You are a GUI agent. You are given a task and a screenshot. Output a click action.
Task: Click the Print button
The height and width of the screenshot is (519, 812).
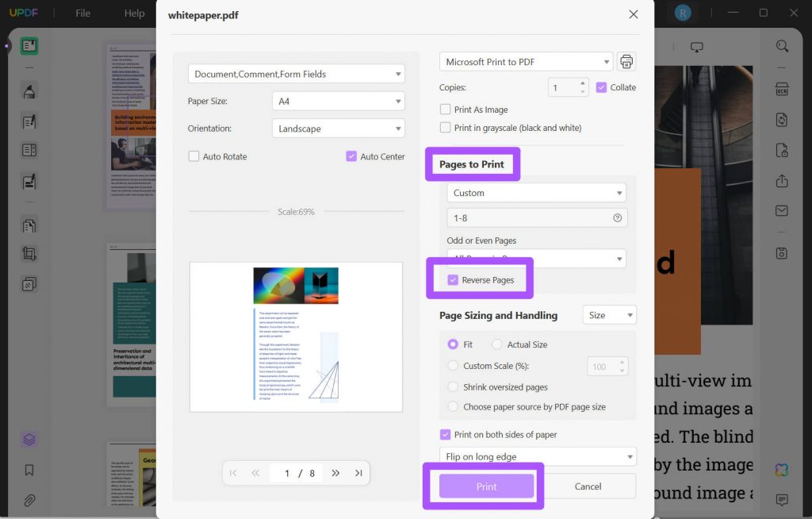486,486
